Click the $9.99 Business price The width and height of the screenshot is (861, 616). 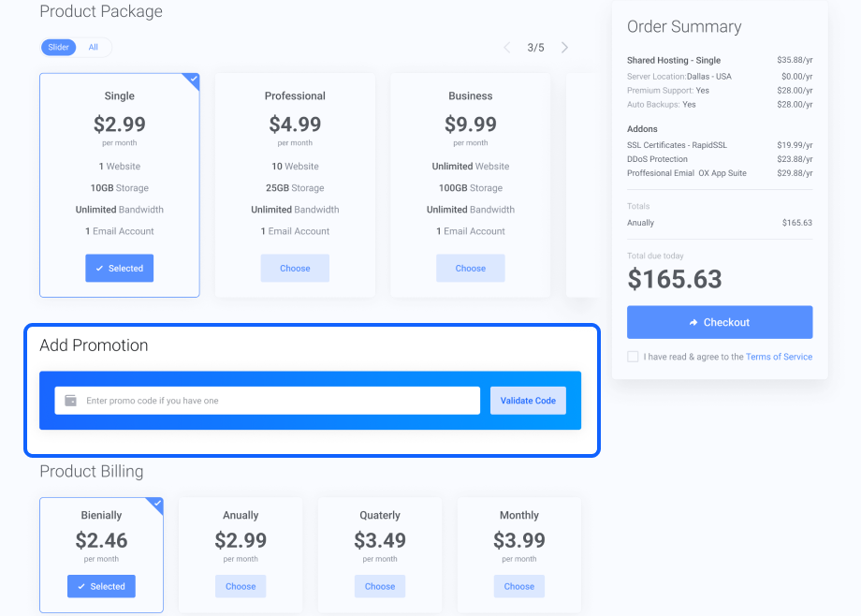[471, 125]
